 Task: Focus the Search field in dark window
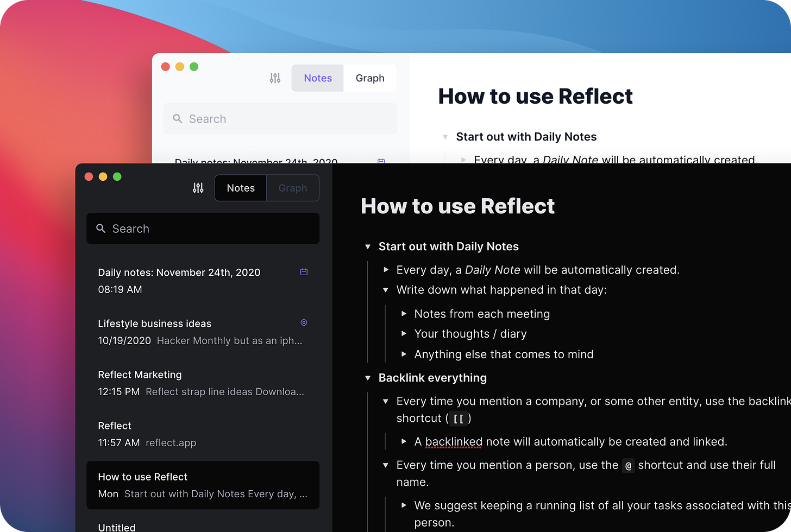[203, 229]
